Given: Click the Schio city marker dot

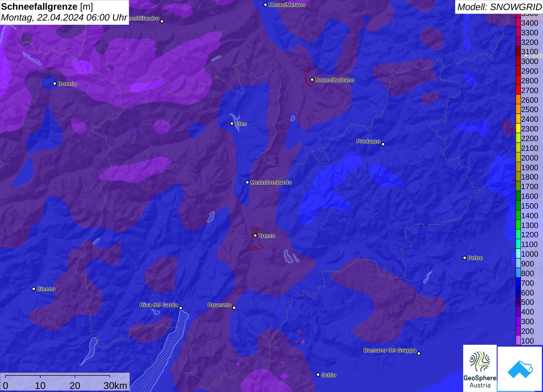Looking at the screenshot, I should point(318,375).
